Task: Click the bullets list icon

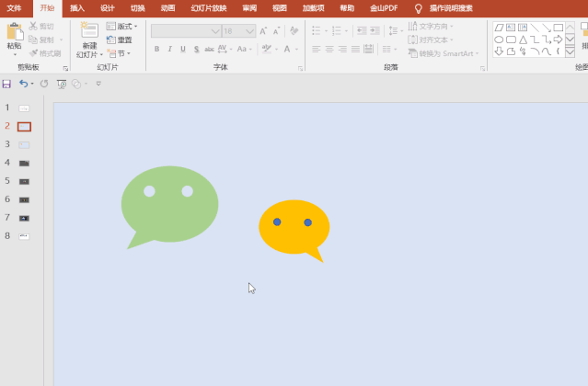Action: tap(317, 30)
